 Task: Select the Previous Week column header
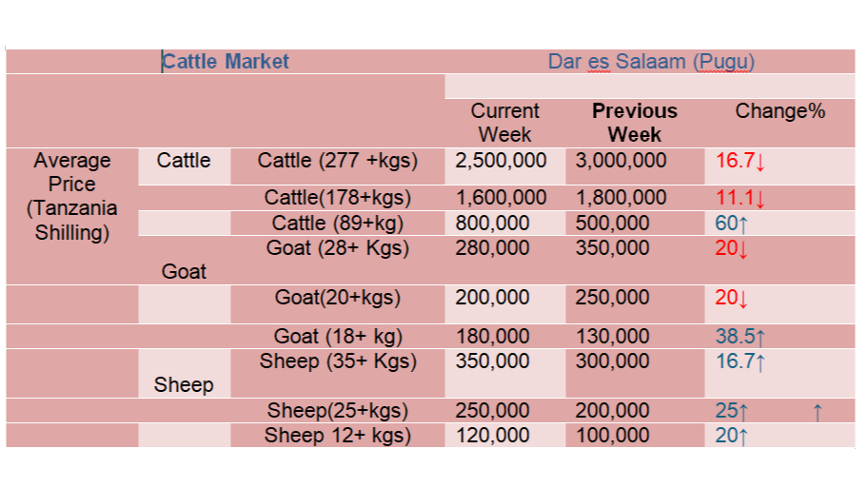pyautogui.click(x=634, y=123)
